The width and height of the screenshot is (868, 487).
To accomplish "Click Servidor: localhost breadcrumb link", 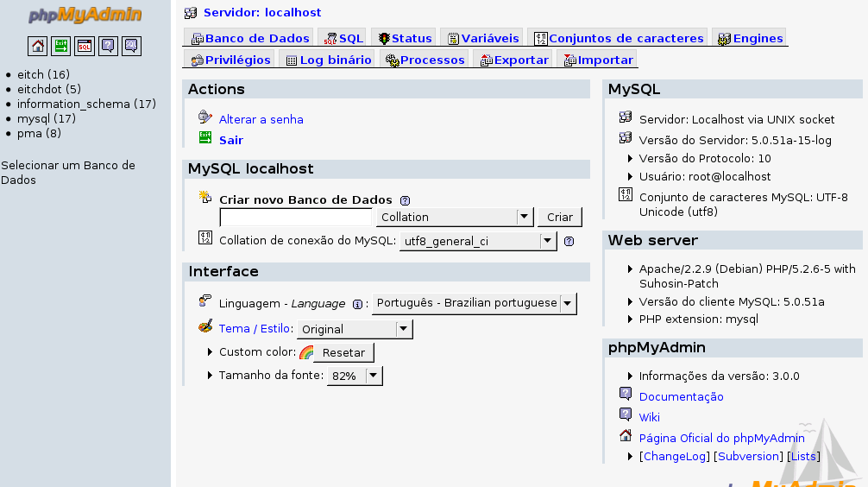I will (x=262, y=12).
